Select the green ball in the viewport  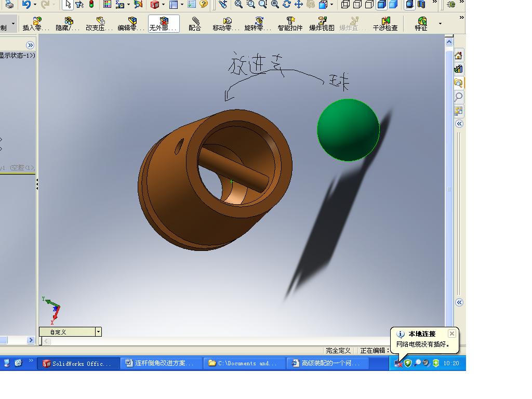tap(348, 130)
